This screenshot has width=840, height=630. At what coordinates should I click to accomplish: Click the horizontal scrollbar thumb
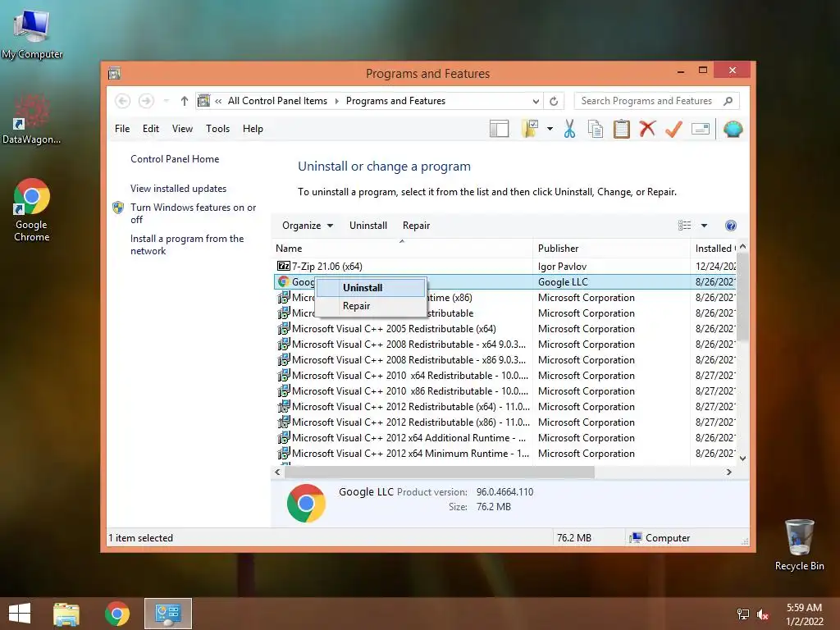click(440, 472)
